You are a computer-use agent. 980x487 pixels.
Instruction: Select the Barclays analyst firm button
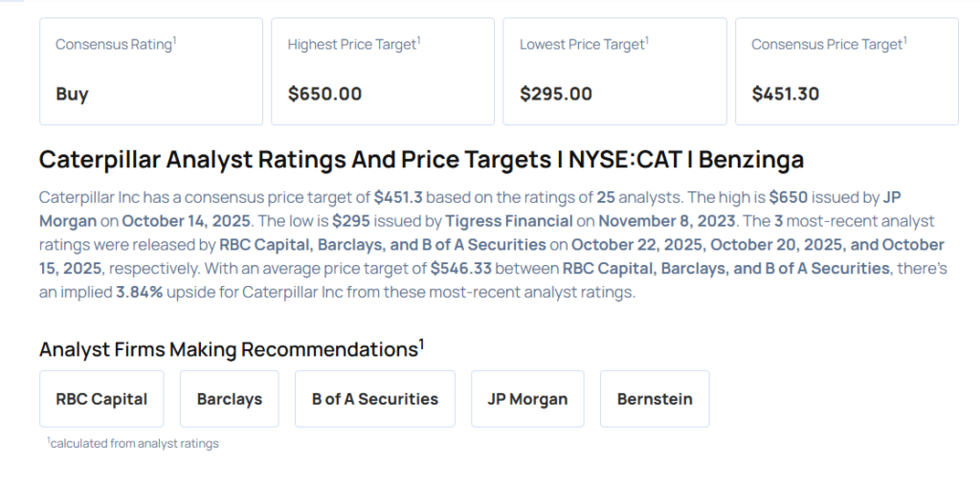pyautogui.click(x=229, y=399)
